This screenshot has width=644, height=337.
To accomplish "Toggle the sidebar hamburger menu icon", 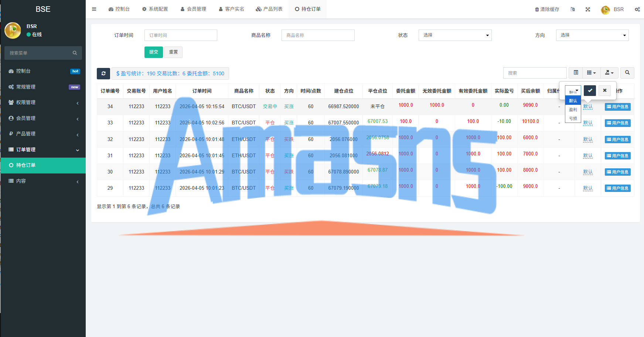I will click(x=94, y=9).
